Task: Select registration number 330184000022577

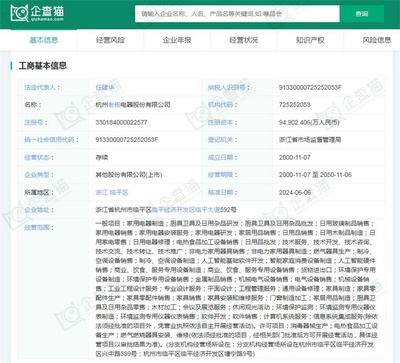Action: (x=121, y=122)
